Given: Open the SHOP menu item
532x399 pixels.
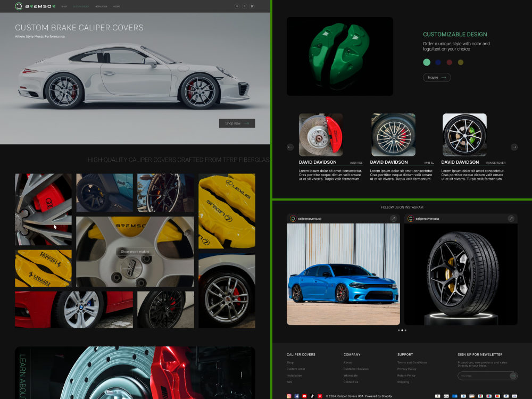Looking at the screenshot, I should pyautogui.click(x=64, y=6).
